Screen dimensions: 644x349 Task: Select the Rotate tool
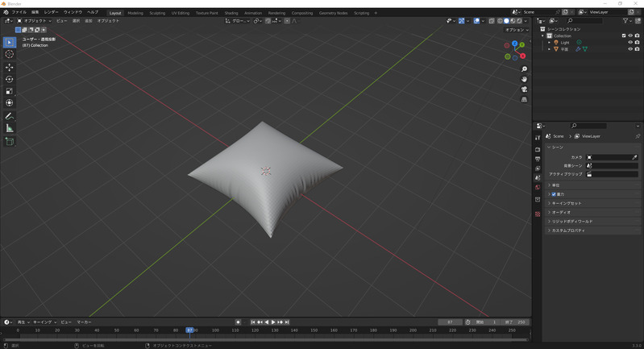(x=10, y=79)
